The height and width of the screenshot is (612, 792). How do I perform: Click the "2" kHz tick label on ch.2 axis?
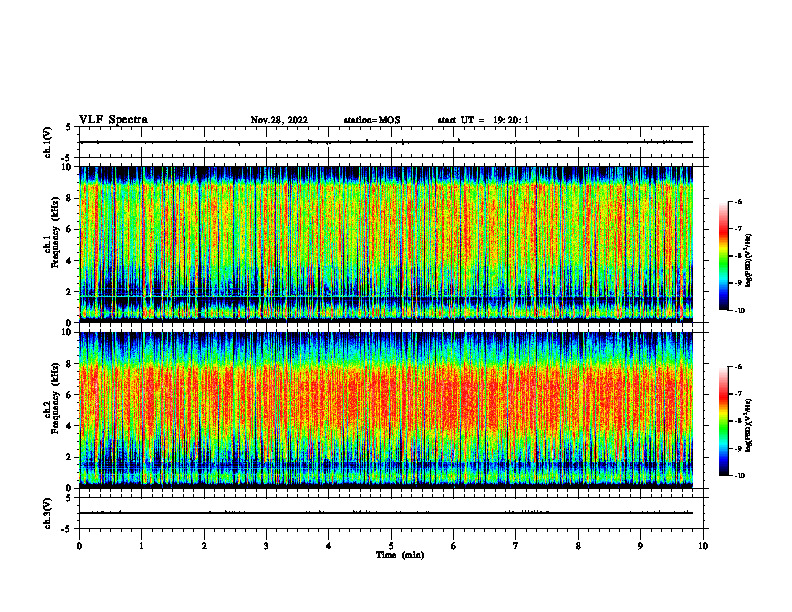point(70,457)
